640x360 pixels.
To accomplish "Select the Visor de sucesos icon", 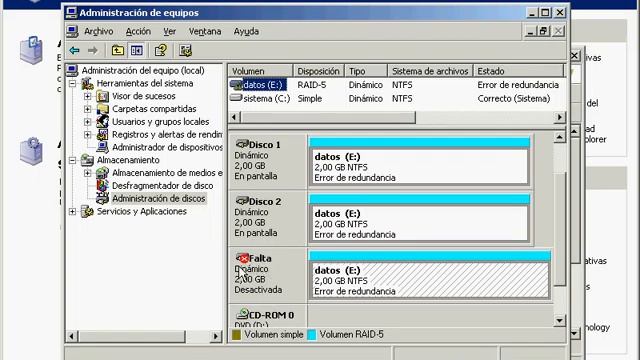I will [x=102, y=96].
